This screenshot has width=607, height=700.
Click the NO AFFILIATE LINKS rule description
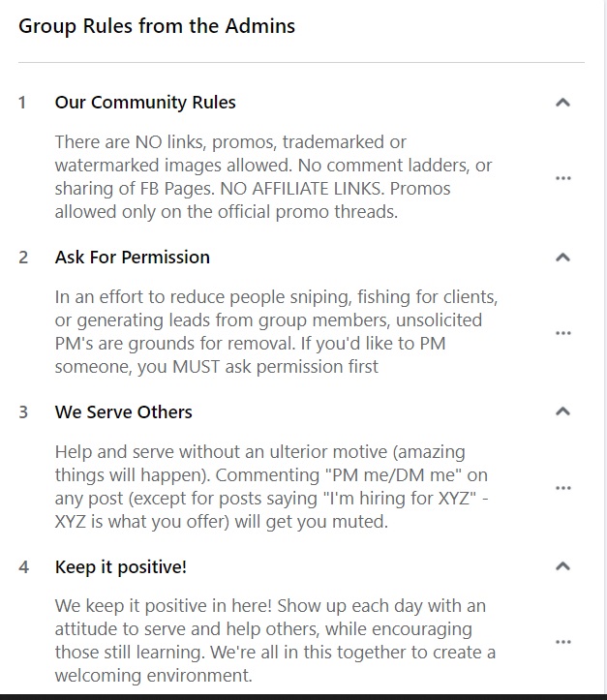tap(273, 177)
